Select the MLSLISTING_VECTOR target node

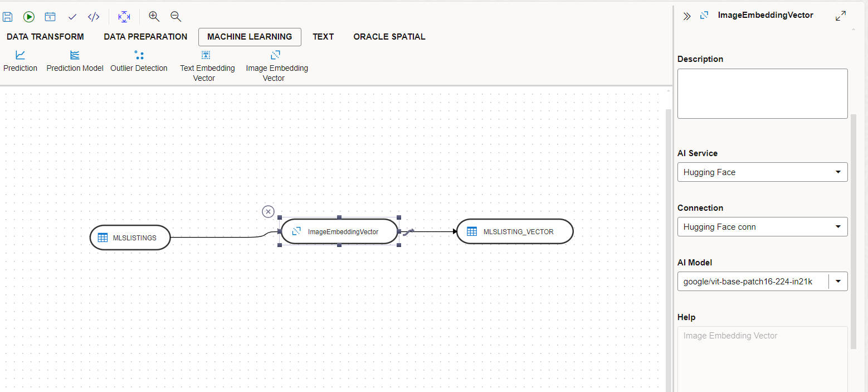(x=515, y=231)
